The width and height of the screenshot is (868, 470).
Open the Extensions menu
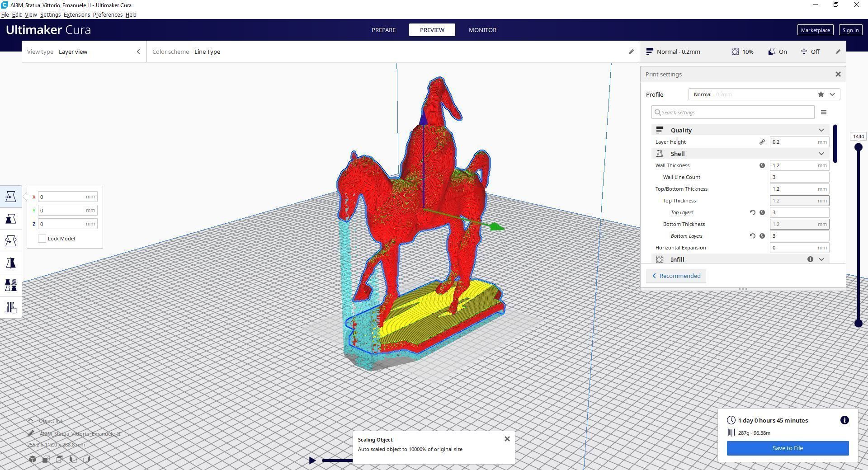point(77,15)
